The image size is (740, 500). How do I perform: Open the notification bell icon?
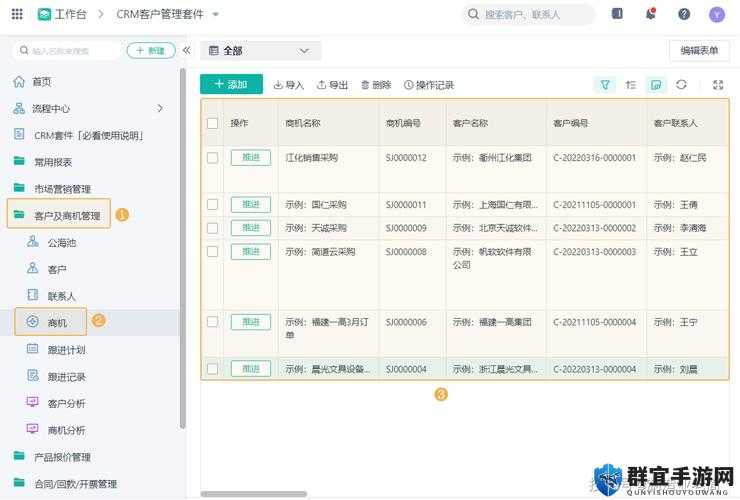(651, 14)
